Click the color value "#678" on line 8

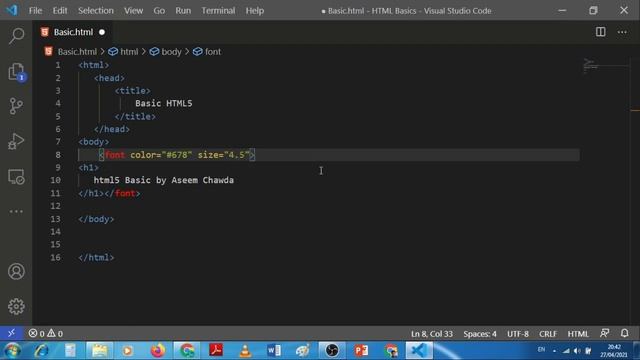177,155
